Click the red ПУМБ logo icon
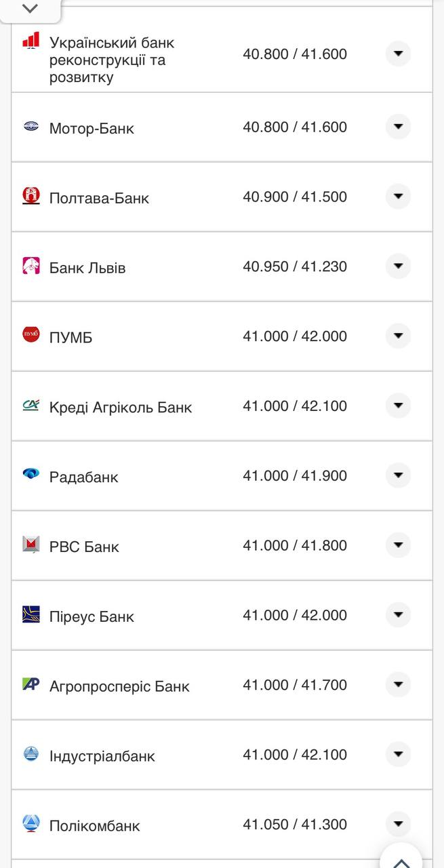Viewport: 444px width, 868px height. click(x=31, y=334)
